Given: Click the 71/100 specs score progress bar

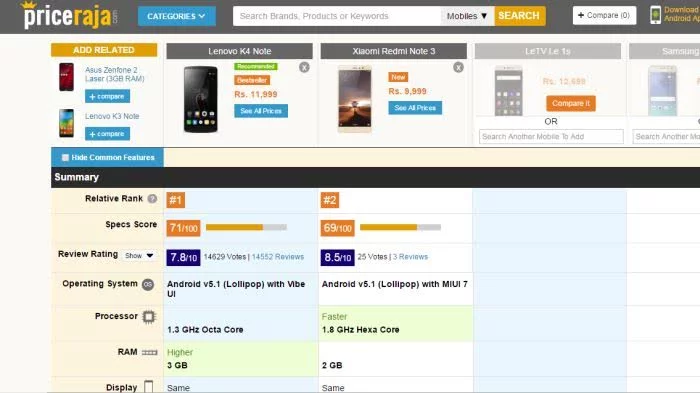Looking at the screenshot, I should (x=246, y=227).
